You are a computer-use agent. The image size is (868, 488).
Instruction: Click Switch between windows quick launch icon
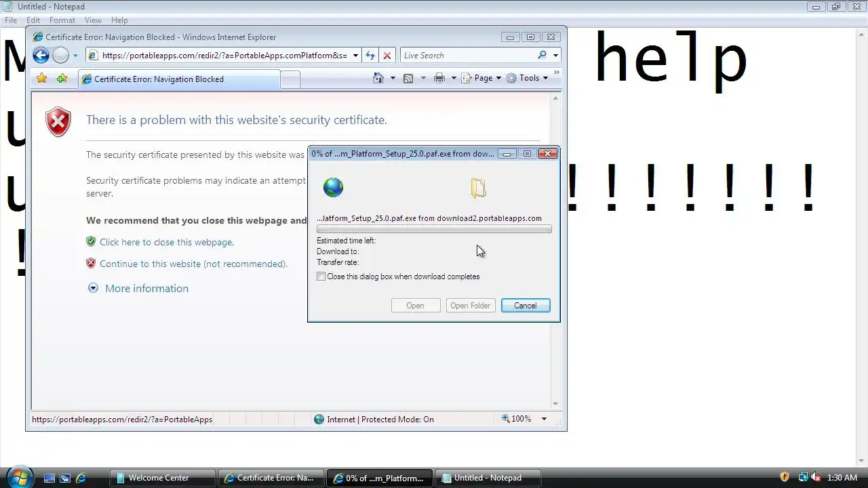(x=65, y=478)
